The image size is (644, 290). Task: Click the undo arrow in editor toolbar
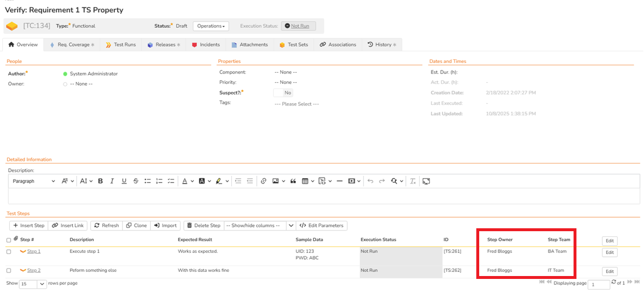click(x=369, y=181)
